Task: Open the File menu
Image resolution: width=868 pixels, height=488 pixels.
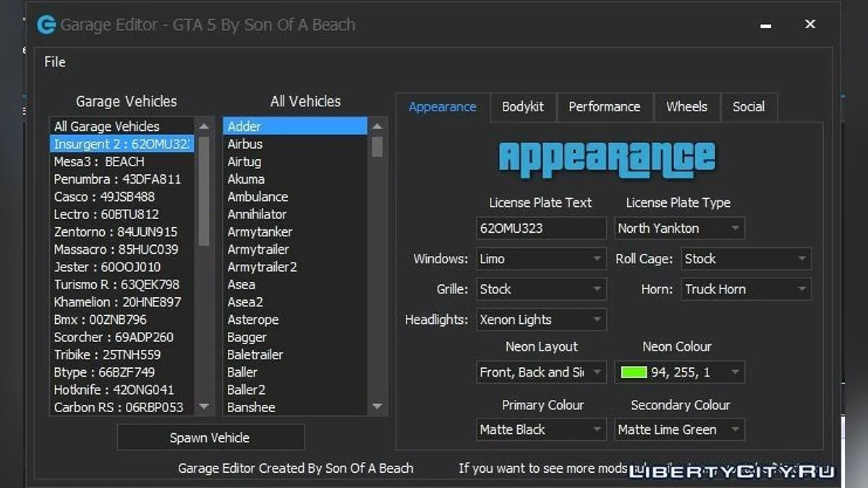Action: (x=55, y=61)
